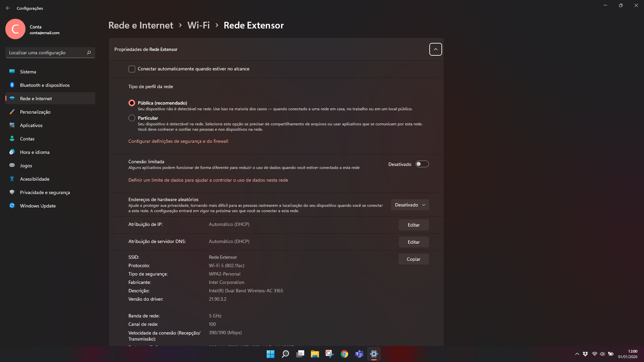
Task: Open Acessibilidade settings page
Action: point(35,179)
